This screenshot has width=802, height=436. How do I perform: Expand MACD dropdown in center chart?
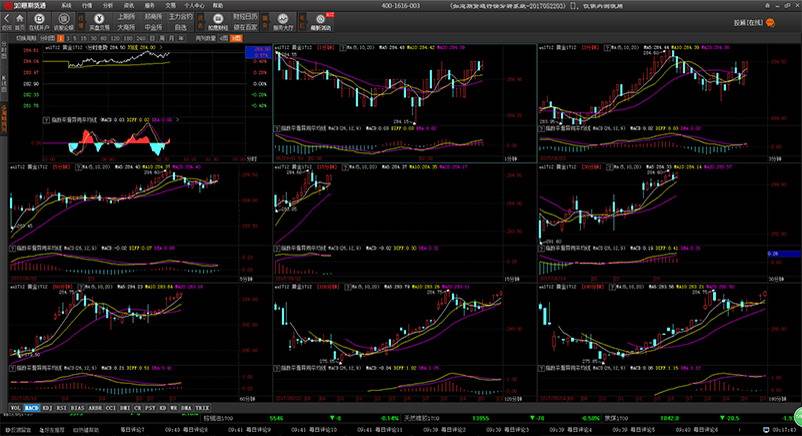point(277,248)
